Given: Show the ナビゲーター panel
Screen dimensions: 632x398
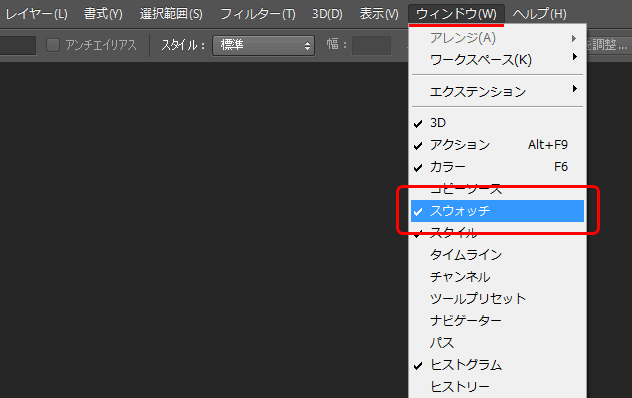Looking at the screenshot, I should pyautogui.click(x=498, y=321).
